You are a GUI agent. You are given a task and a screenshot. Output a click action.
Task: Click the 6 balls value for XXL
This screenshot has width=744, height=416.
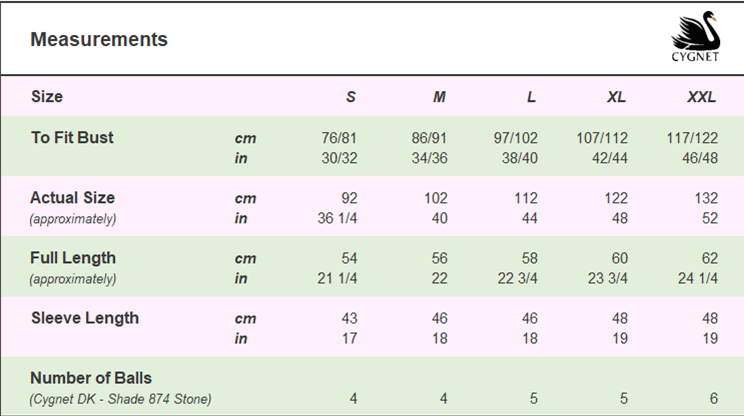point(714,398)
